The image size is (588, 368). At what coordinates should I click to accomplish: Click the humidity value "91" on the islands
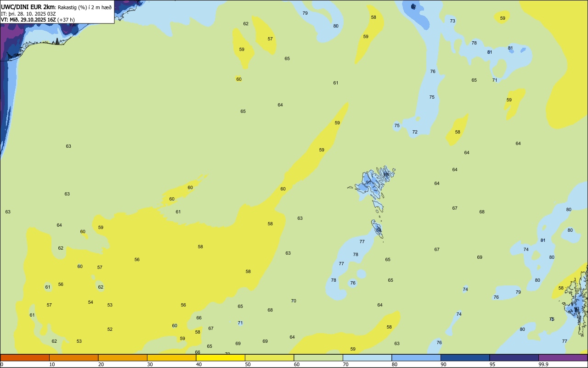tap(368, 182)
